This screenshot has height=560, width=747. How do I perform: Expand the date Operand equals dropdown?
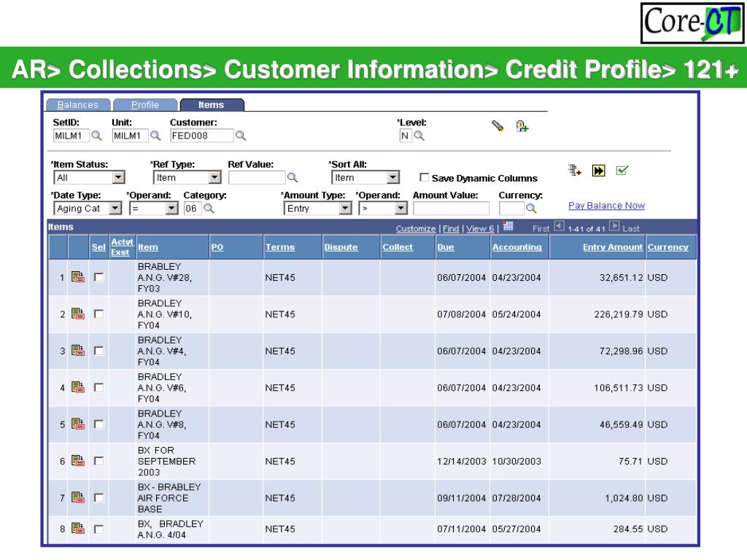[172, 208]
